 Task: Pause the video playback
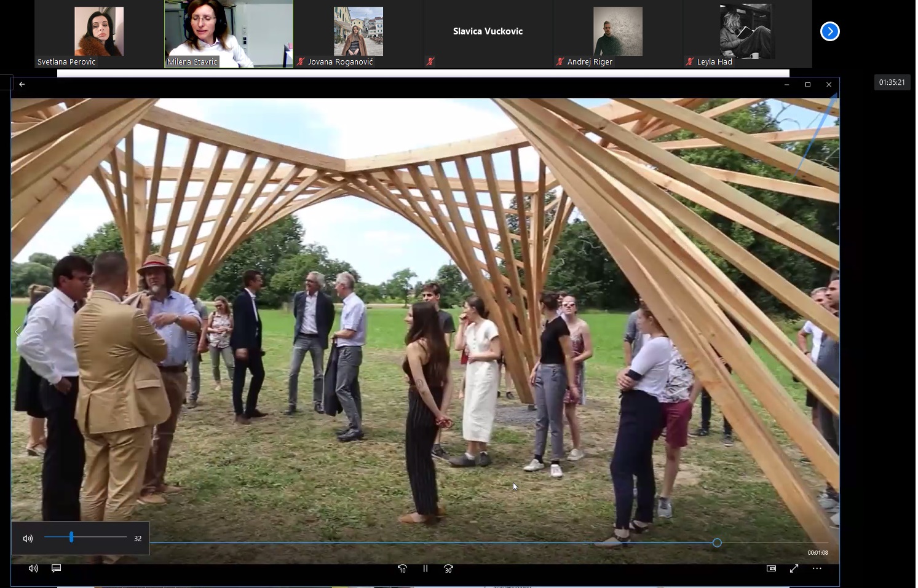click(x=425, y=568)
